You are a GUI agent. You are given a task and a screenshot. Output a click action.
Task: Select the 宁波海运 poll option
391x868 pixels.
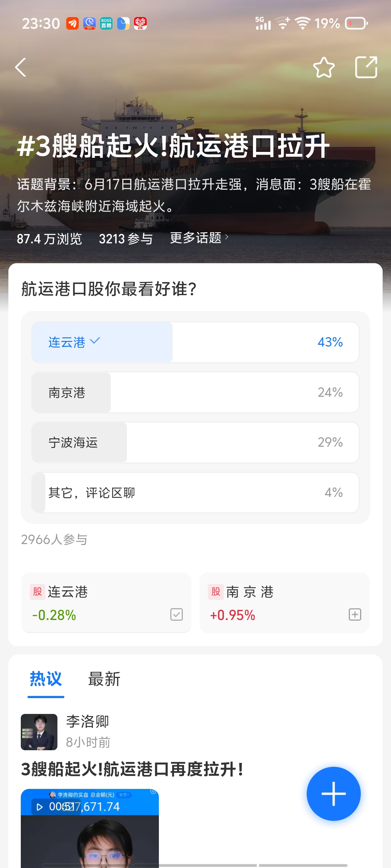pyautogui.click(x=195, y=442)
